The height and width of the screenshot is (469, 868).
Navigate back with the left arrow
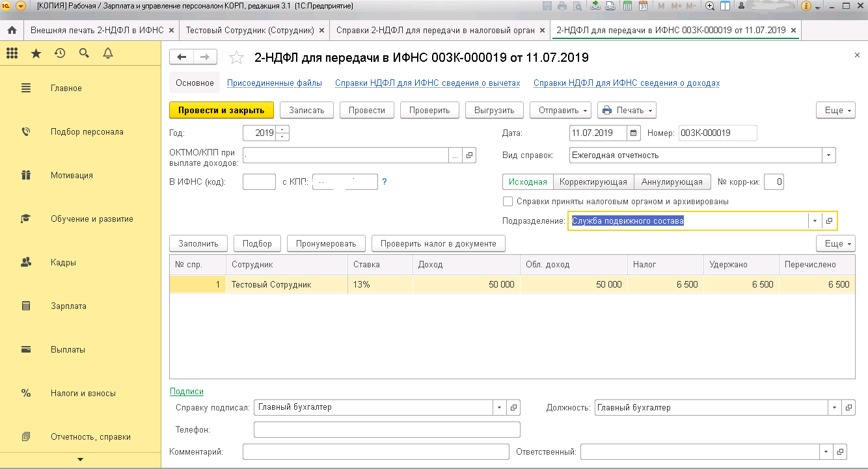(x=182, y=57)
